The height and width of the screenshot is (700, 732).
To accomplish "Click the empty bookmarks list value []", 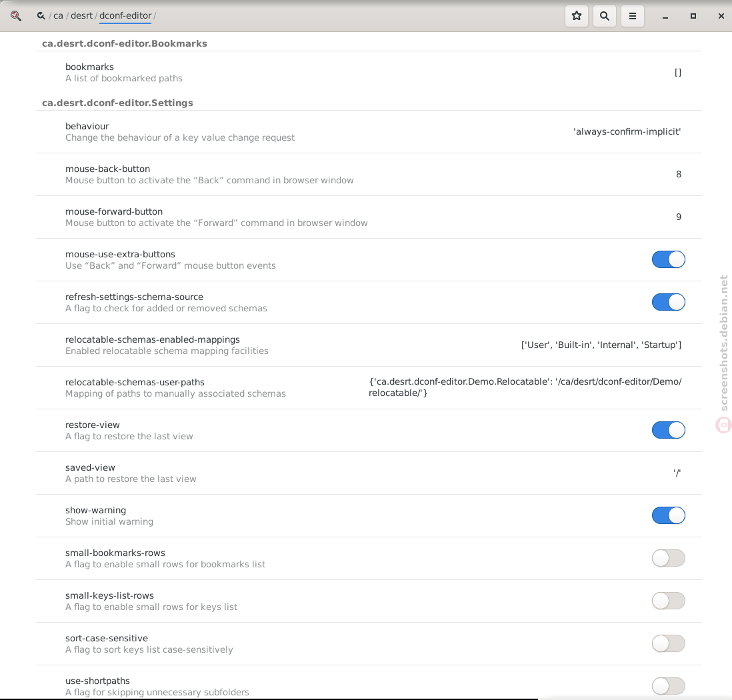I will pos(678,73).
